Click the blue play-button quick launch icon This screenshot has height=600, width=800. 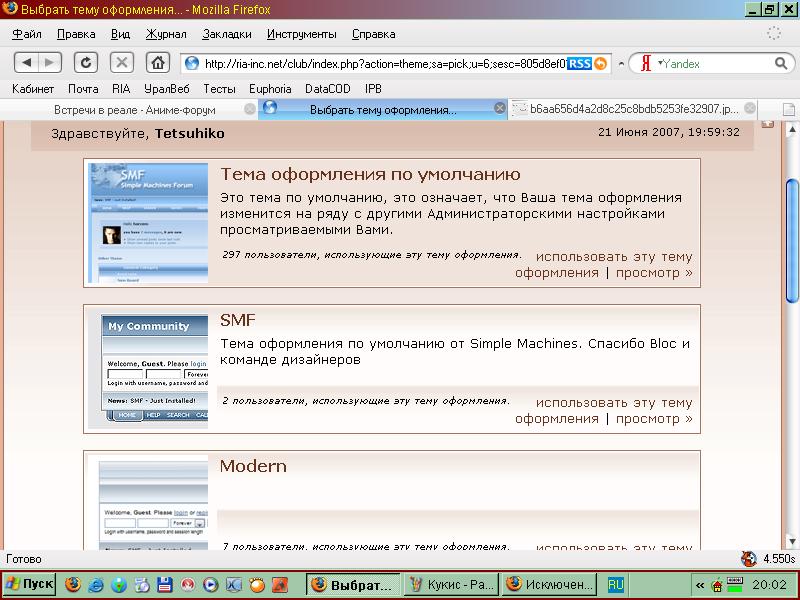click(x=210, y=585)
